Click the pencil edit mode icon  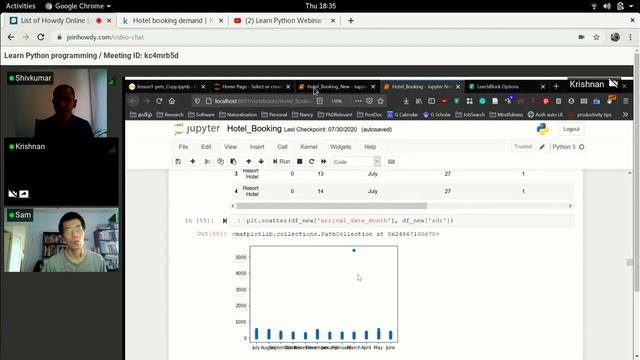click(x=542, y=147)
